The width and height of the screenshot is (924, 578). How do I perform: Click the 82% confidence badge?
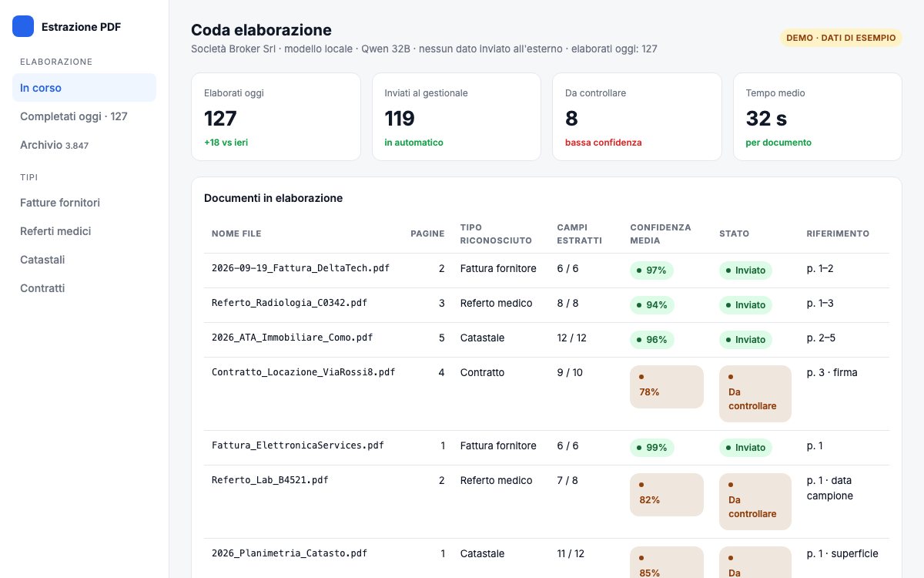667,495
